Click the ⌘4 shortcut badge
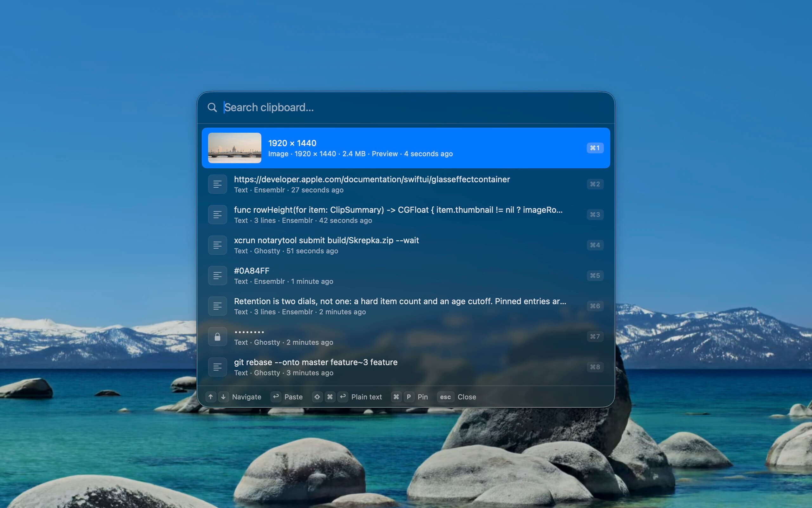This screenshot has width=812, height=508. (x=595, y=245)
